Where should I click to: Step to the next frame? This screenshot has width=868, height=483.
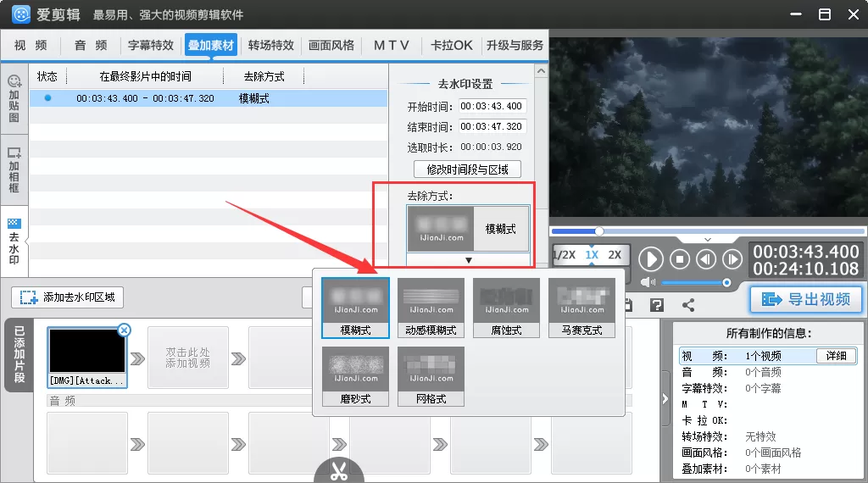point(732,259)
